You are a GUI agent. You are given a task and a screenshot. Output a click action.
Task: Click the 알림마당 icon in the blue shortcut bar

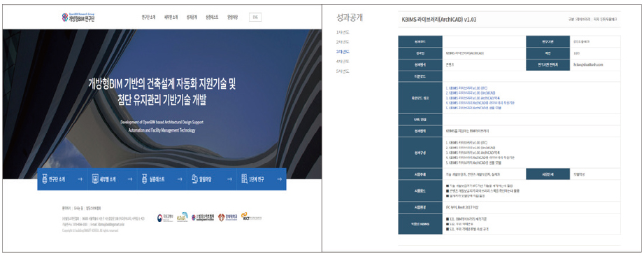[x=195, y=179]
